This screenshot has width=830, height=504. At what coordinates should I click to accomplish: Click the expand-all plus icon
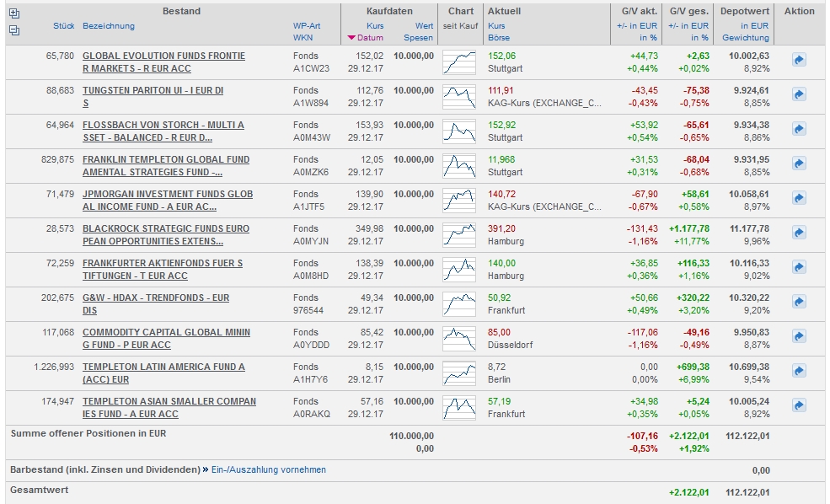[x=14, y=13]
